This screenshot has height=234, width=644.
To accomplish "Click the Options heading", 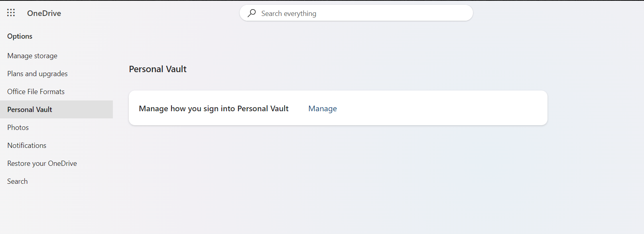I will click(x=20, y=36).
